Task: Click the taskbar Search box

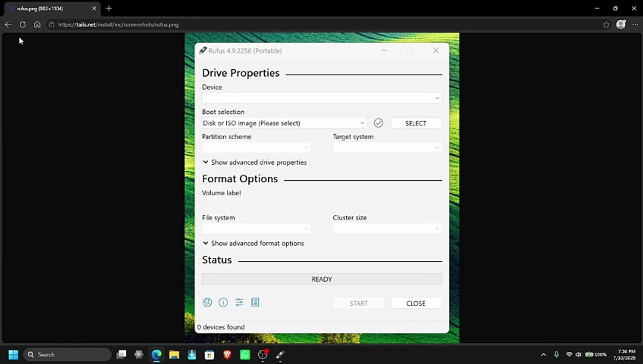Action: tap(67, 354)
